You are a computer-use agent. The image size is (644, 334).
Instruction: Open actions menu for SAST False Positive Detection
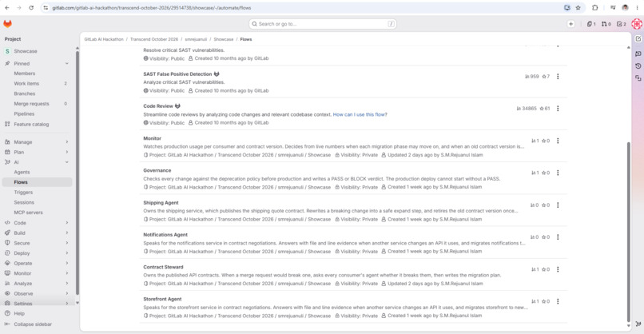click(558, 77)
